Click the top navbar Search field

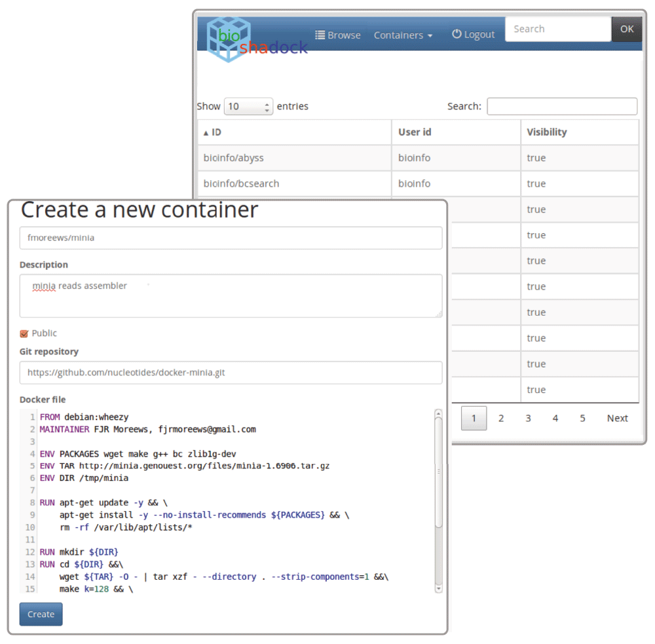pos(557,29)
